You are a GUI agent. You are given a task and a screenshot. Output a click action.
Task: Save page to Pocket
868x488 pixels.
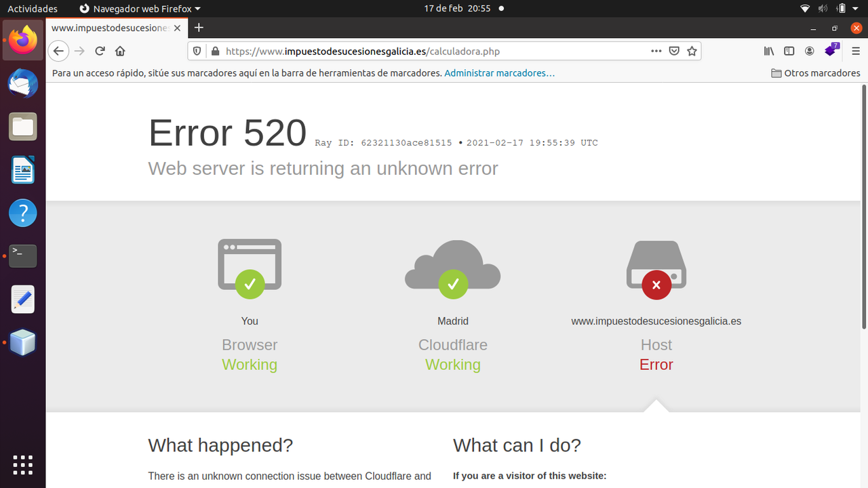point(674,51)
